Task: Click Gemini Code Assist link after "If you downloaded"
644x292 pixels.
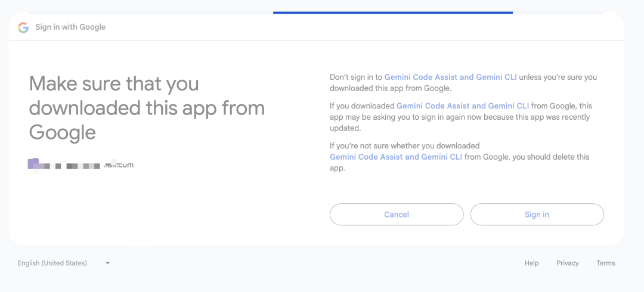Action: coord(463,106)
